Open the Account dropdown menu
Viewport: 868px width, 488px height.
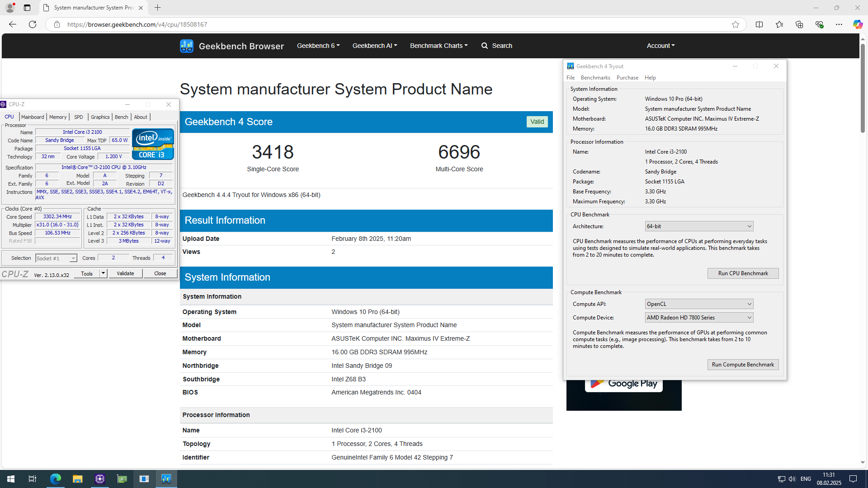click(x=660, y=46)
